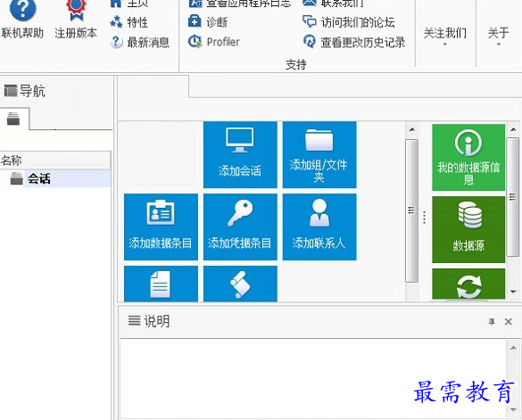Viewport: 522px width, 420px height.
Task: Expand the 关于 dropdown
Action: tap(499, 35)
